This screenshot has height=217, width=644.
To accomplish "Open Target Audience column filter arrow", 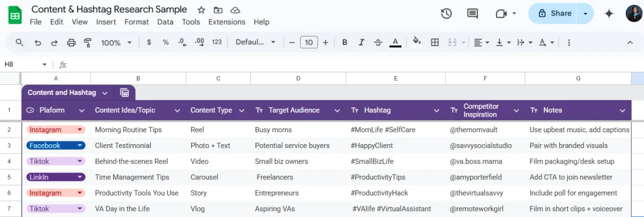I will (337, 110).
